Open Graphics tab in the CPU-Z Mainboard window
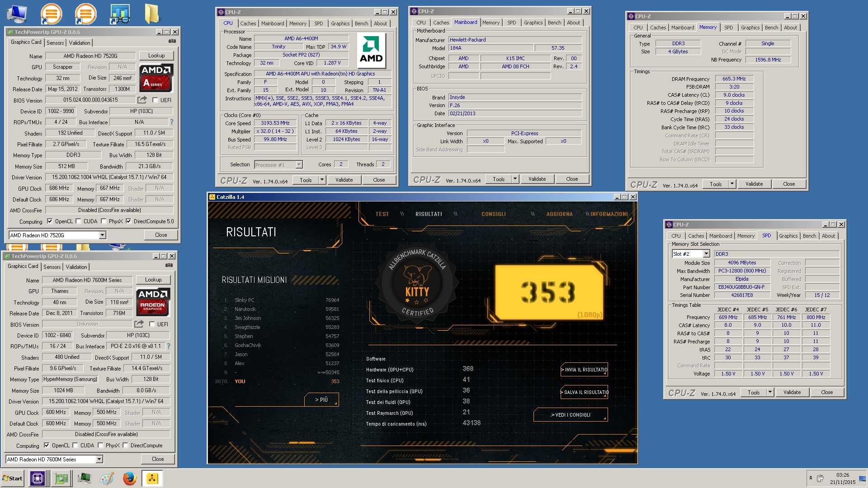Screen dimensions: 868x488 533,23
